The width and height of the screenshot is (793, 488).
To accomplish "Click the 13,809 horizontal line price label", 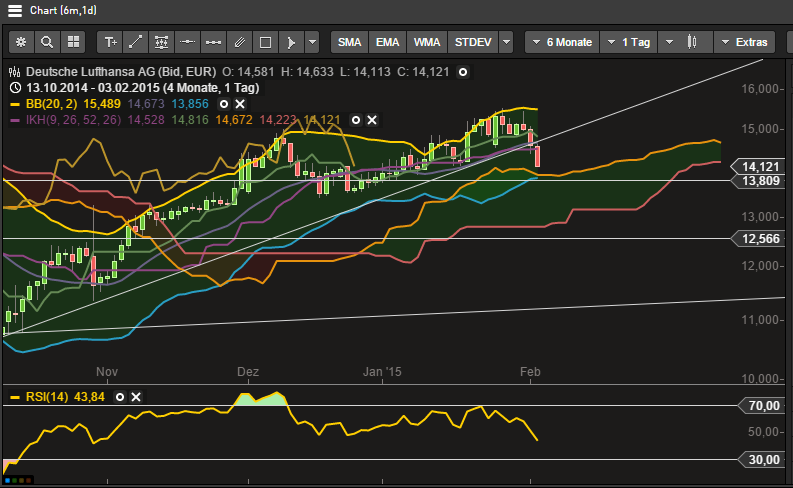I will pyautogui.click(x=759, y=181).
